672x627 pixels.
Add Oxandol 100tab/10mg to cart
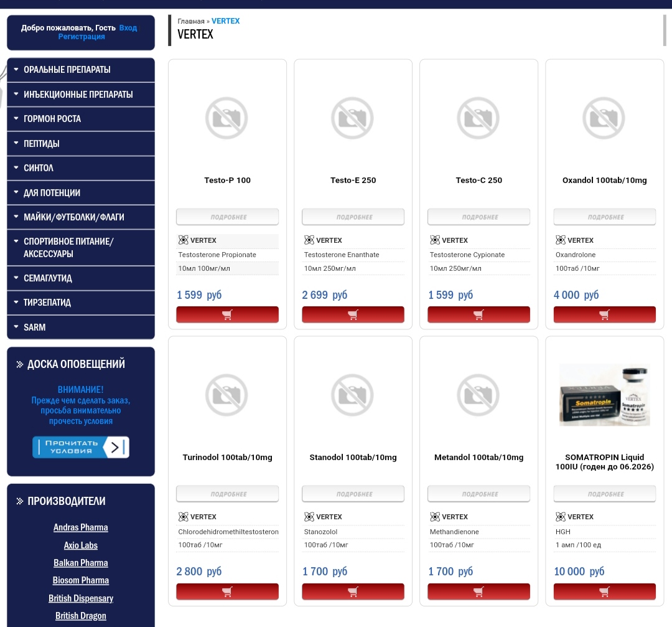pyautogui.click(x=604, y=314)
